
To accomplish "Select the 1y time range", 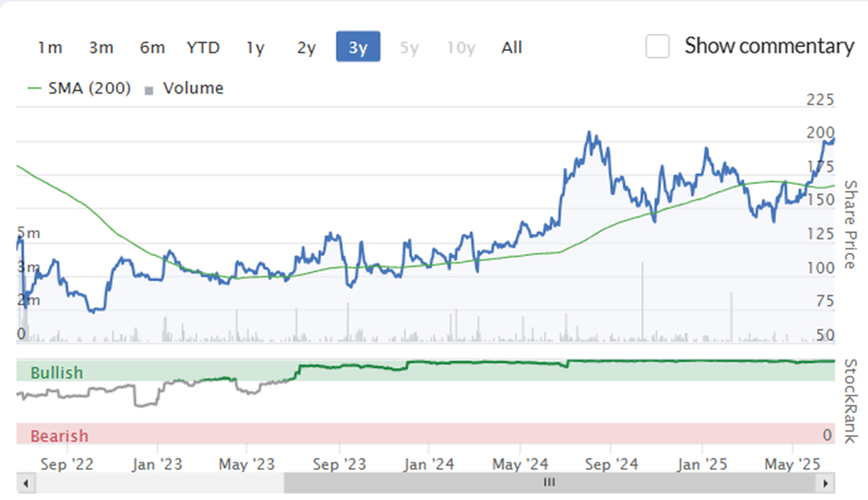I will (255, 48).
